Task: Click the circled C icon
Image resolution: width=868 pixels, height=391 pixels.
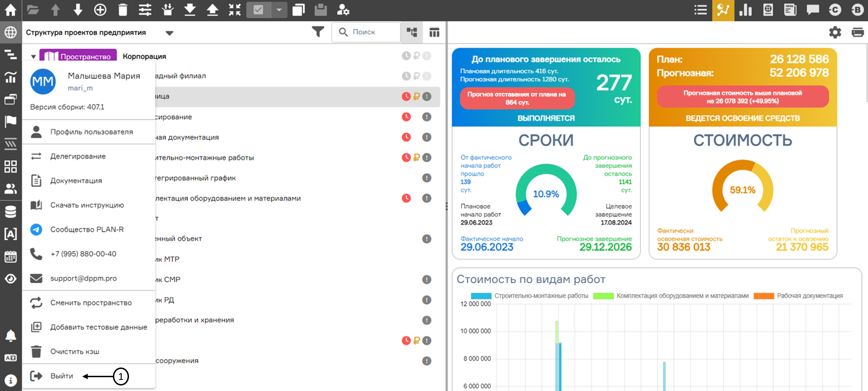Action: (x=835, y=10)
